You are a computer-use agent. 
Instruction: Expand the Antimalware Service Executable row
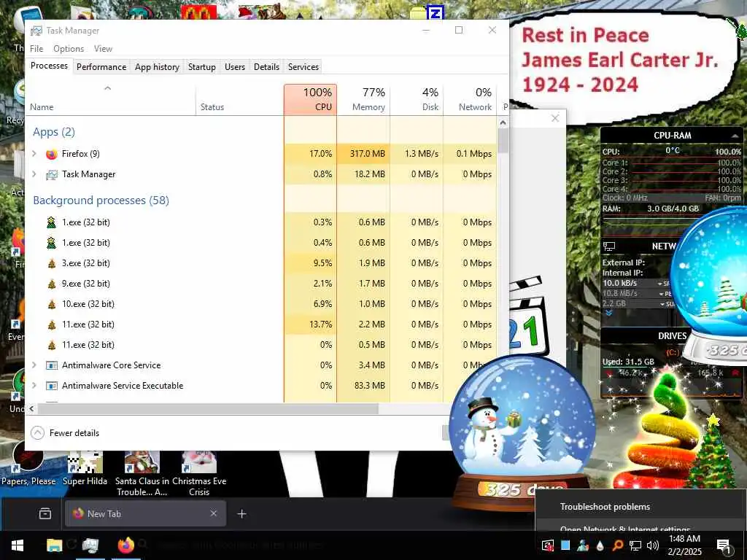tap(34, 385)
